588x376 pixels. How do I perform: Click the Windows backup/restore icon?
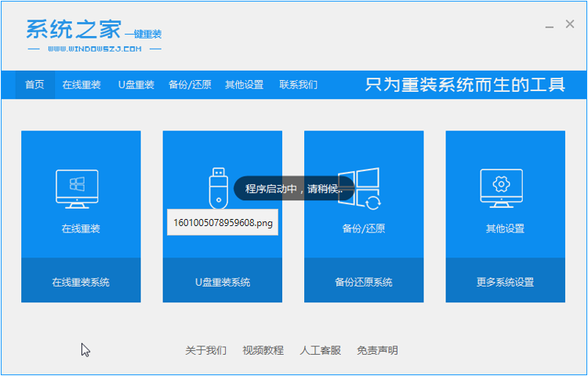[359, 188]
